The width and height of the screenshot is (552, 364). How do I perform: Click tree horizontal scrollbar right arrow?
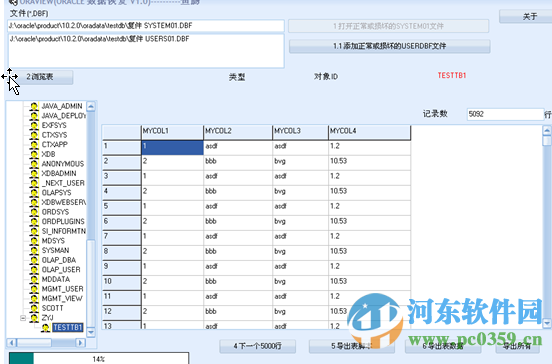click(x=81, y=343)
